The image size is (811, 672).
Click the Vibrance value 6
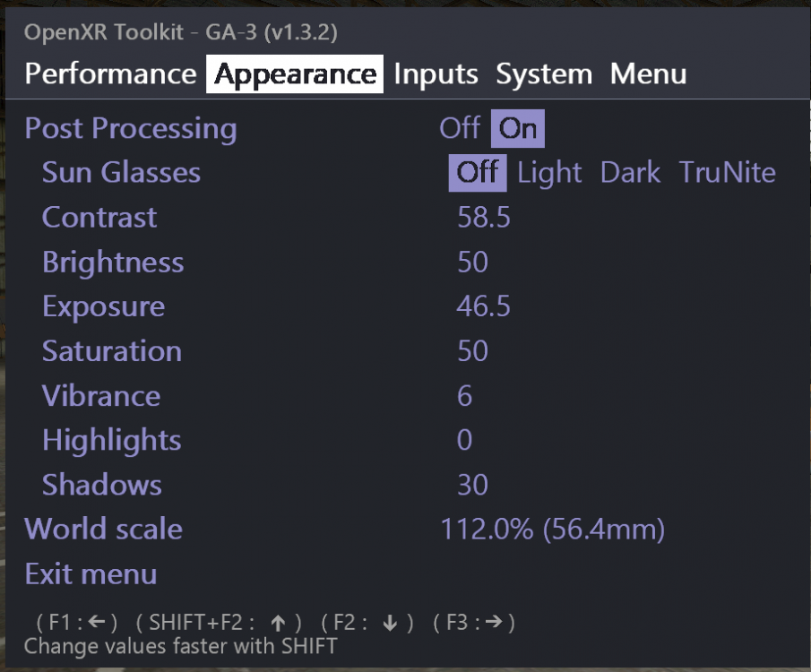[x=464, y=395]
